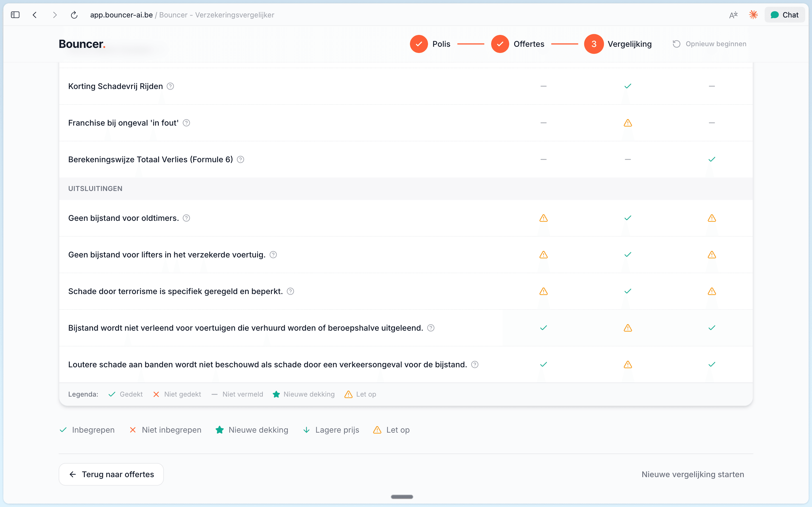
Task: Click the green check in the Bijstand verhuurd row
Action: coord(543,328)
